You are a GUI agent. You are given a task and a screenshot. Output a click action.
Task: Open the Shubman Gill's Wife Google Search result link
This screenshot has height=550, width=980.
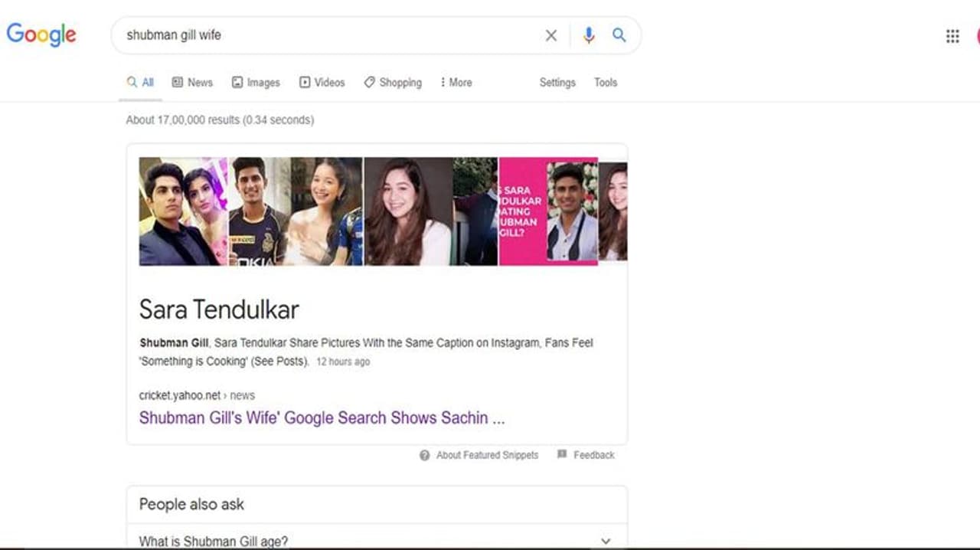(322, 417)
